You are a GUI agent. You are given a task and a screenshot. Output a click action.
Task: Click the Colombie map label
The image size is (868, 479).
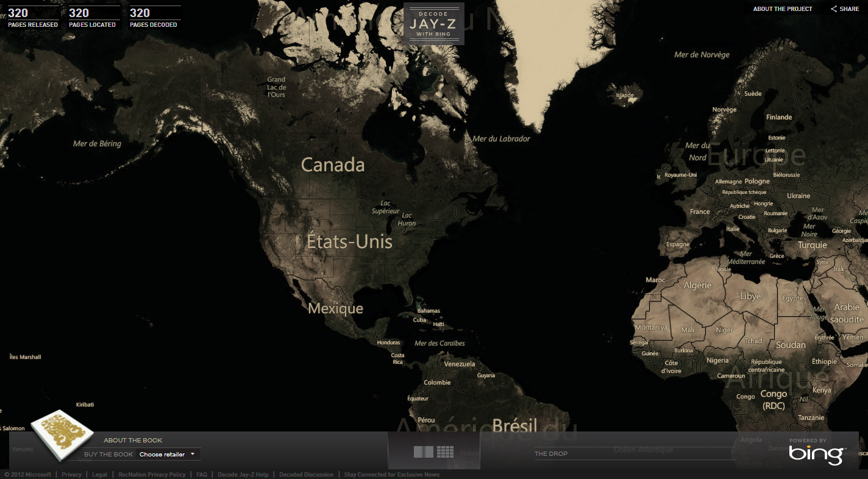point(437,382)
